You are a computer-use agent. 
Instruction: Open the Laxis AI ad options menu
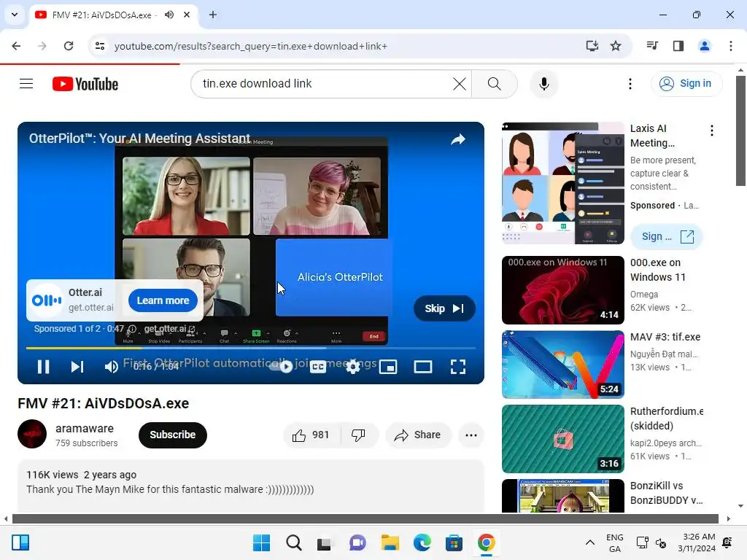click(712, 131)
